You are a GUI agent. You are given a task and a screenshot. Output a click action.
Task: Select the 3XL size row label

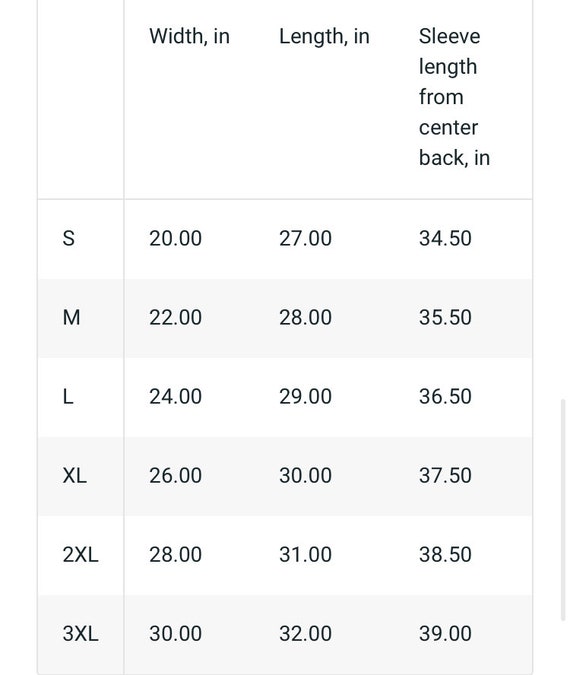[x=81, y=634]
